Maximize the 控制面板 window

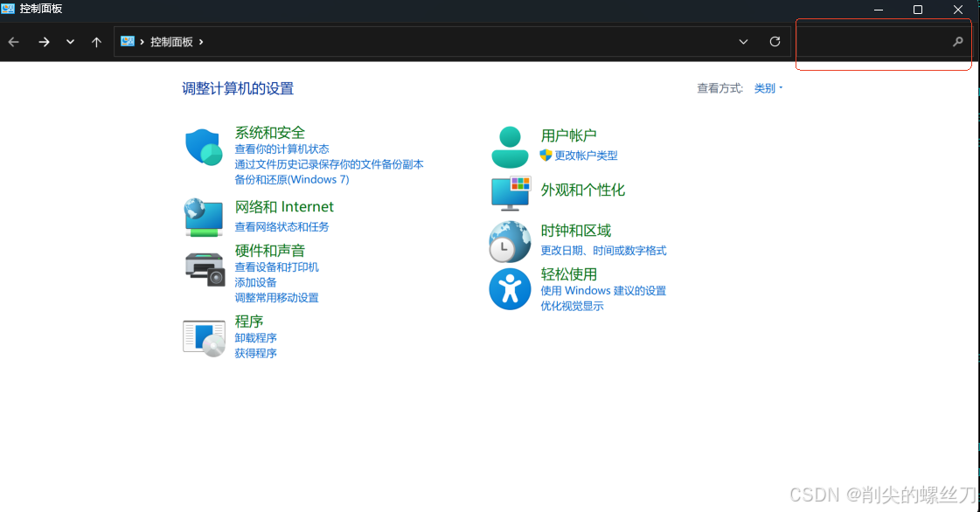click(x=918, y=10)
